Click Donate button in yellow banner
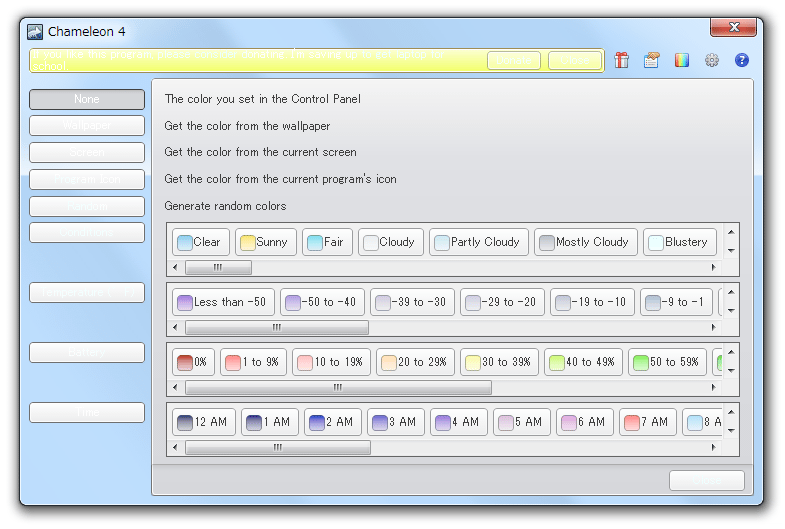785x529 pixels. pyautogui.click(x=514, y=61)
